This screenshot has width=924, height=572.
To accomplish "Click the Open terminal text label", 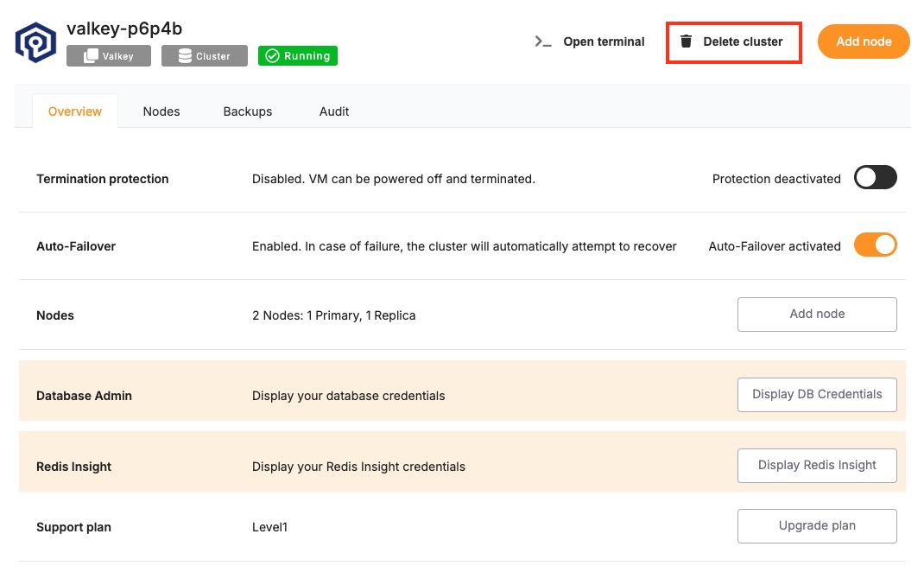I will (604, 41).
